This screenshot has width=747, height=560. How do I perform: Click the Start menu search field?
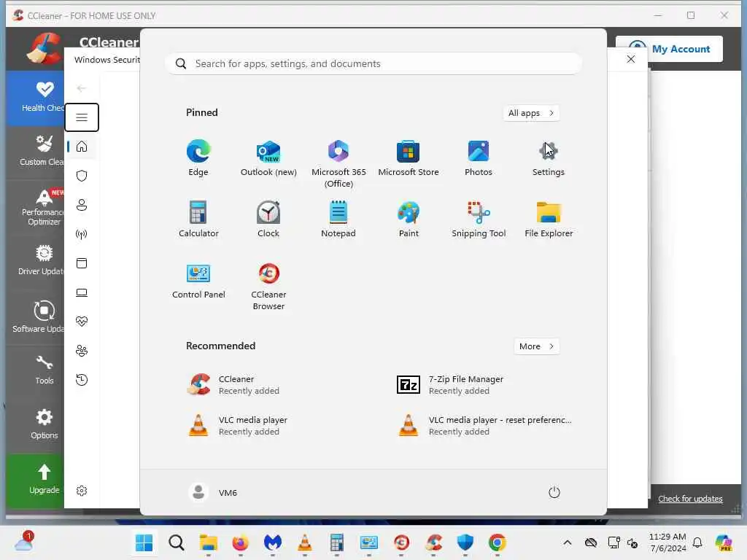coord(373,63)
